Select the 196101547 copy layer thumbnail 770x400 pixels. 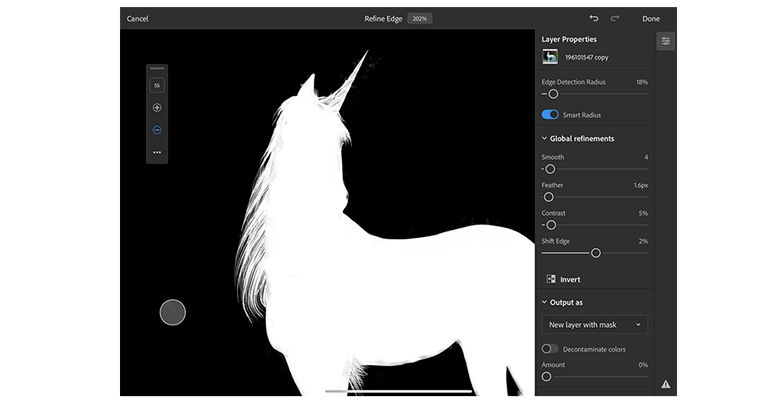pos(550,58)
